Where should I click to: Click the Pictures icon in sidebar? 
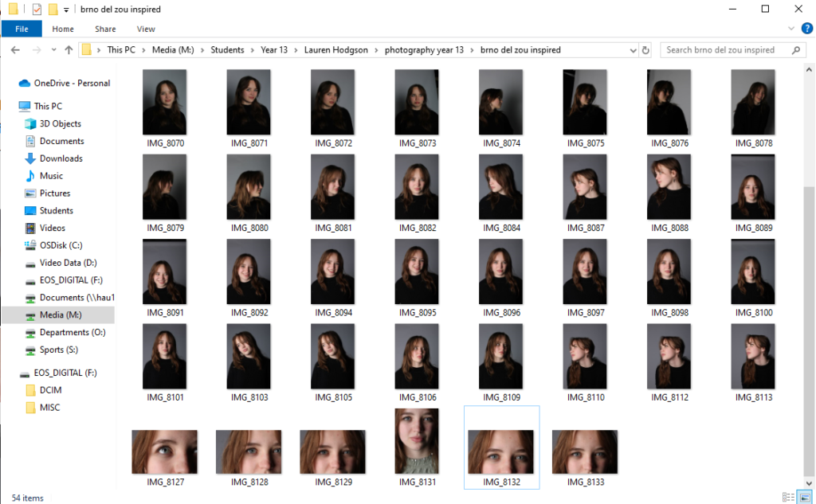click(x=30, y=193)
